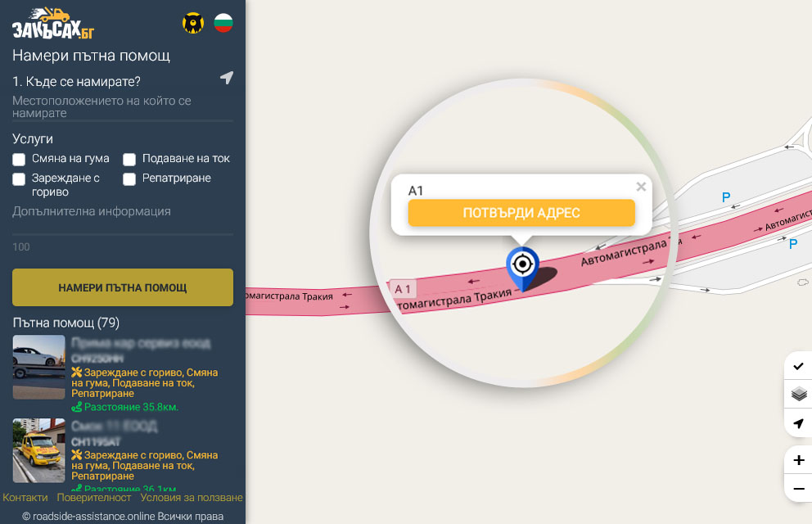The image size is (812, 524).
Task: Click the map navigation arrow control
Action: [799, 423]
